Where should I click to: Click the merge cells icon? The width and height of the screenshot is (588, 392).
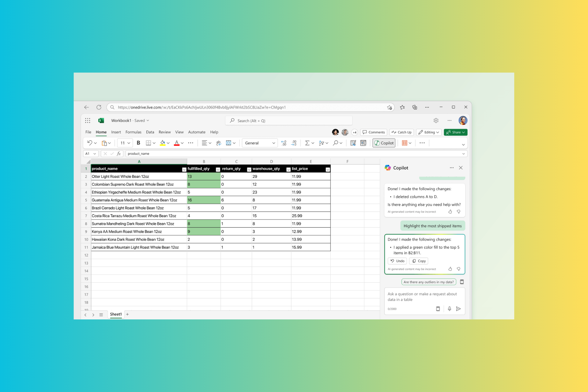pos(228,143)
